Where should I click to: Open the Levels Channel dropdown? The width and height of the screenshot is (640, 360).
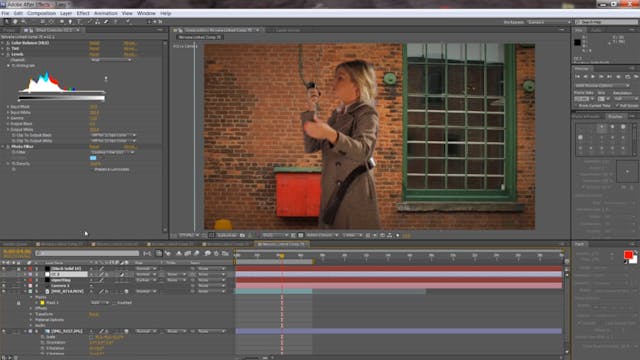tap(111, 60)
